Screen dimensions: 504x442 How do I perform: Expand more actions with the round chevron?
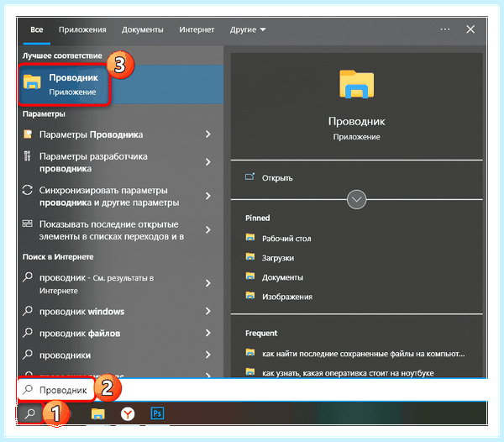pos(356,199)
